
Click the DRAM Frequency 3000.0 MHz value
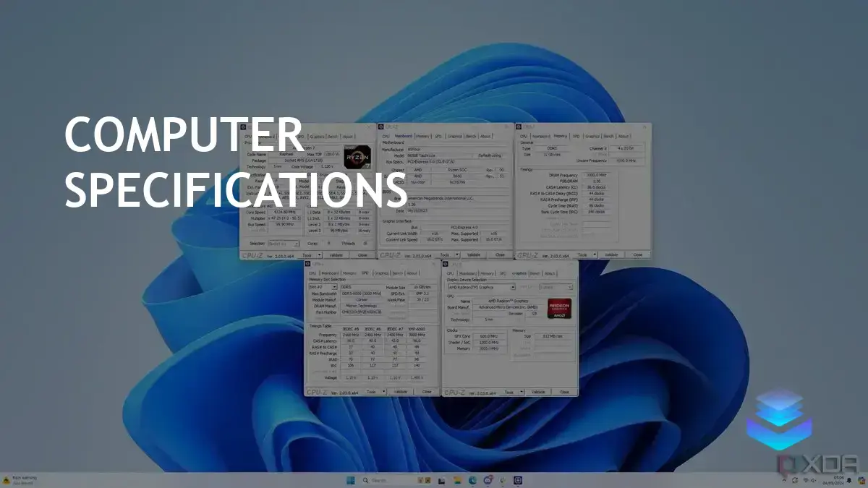pyautogui.click(x=596, y=175)
